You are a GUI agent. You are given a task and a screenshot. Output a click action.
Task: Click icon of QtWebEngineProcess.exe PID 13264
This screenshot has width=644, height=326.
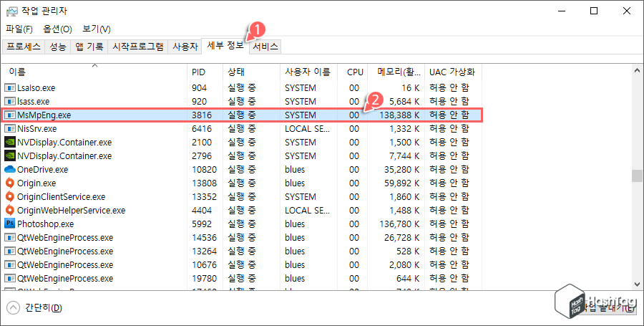pyautogui.click(x=9, y=251)
